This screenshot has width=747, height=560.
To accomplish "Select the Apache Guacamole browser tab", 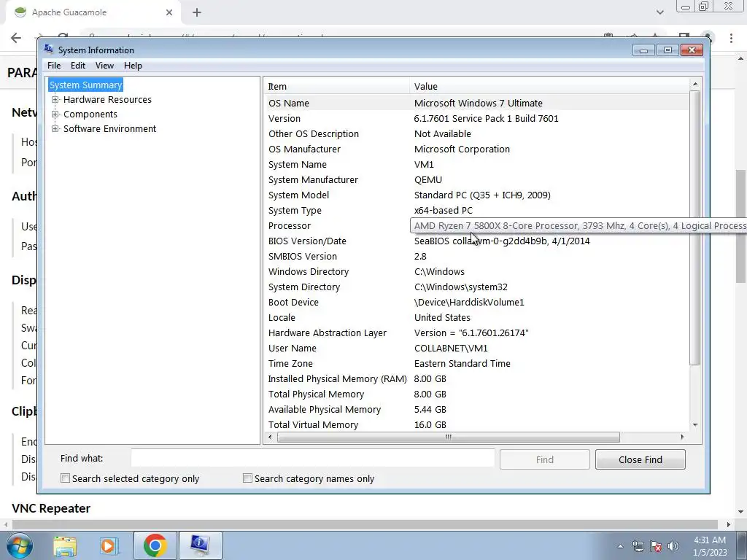I will pyautogui.click(x=93, y=12).
